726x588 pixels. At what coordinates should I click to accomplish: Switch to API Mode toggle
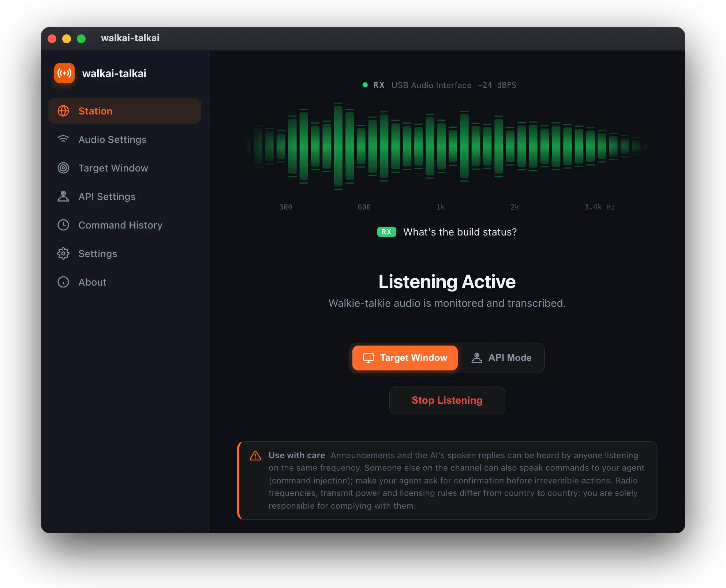click(x=501, y=358)
